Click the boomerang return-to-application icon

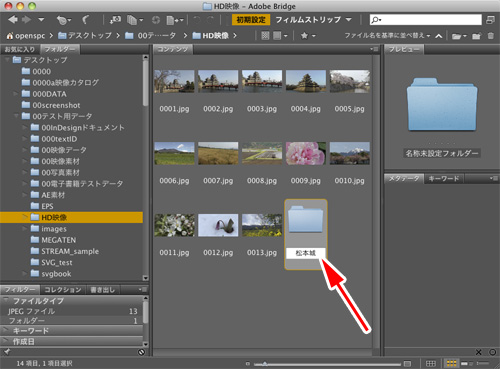85,20
